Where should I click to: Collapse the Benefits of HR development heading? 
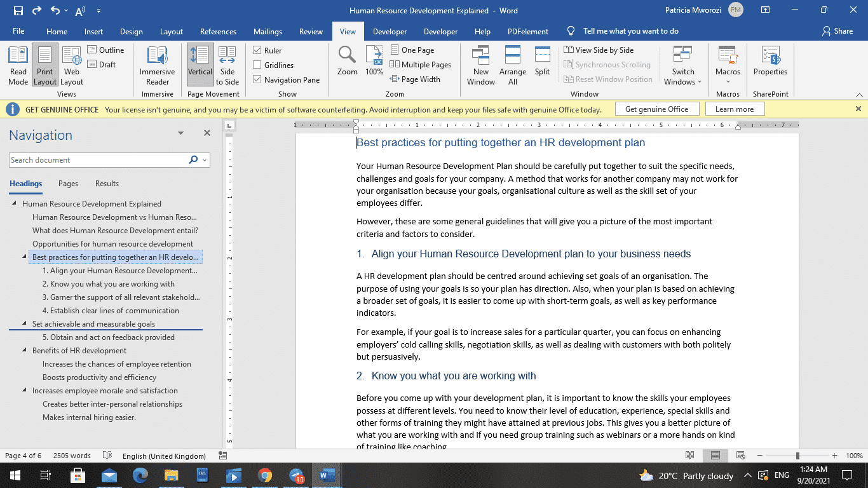tap(24, 350)
